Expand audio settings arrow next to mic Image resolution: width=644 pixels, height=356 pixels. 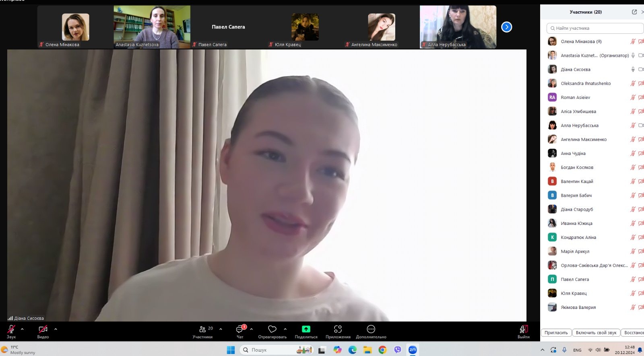(22, 329)
